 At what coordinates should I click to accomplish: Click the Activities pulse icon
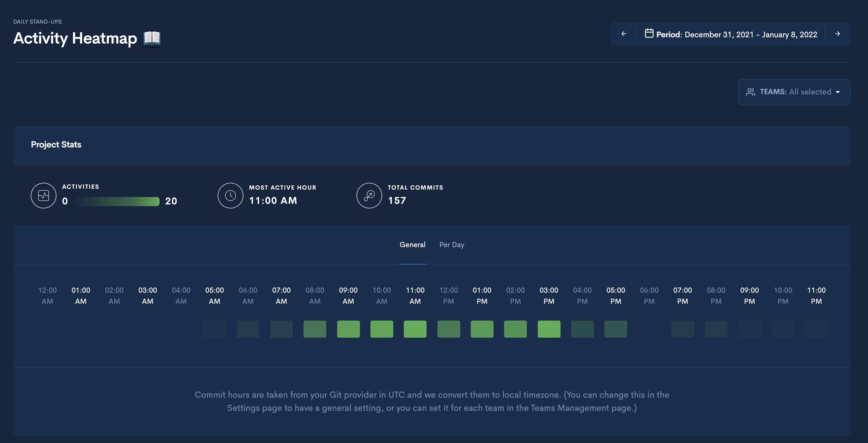(x=44, y=196)
